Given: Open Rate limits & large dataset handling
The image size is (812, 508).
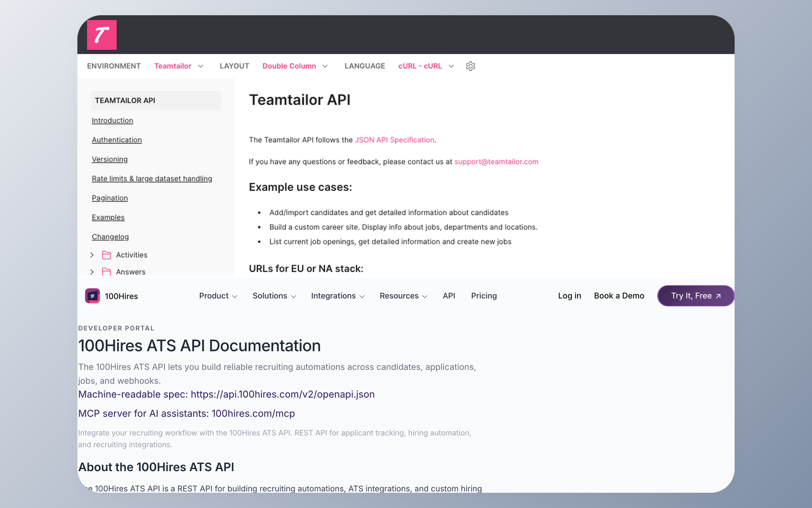Looking at the screenshot, I should click(x=152, y=179).
